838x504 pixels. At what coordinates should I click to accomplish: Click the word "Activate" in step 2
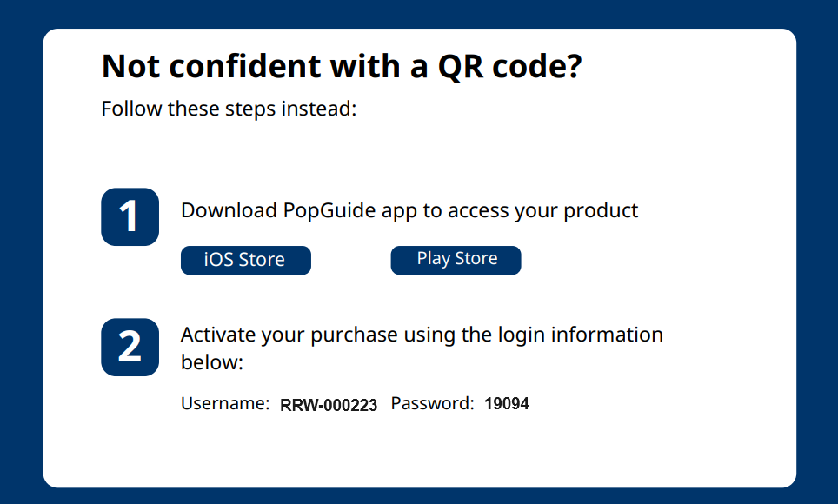(217, 335)
